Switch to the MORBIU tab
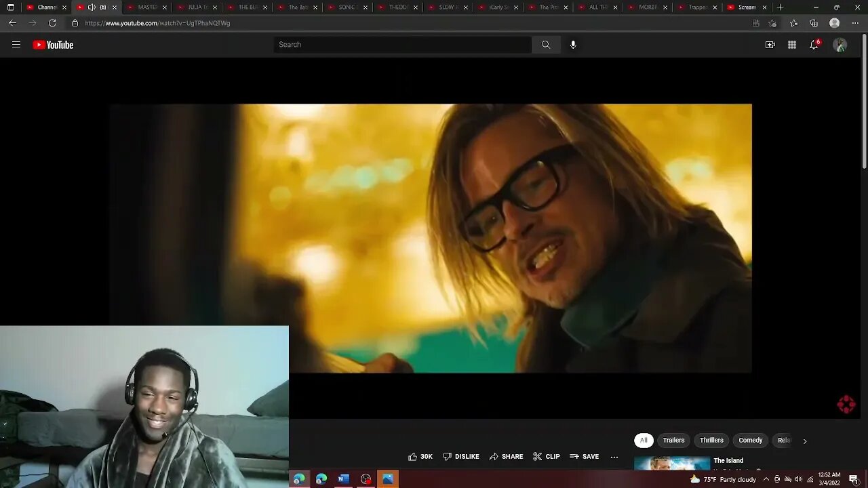868x488 pixels. (648, 7)
